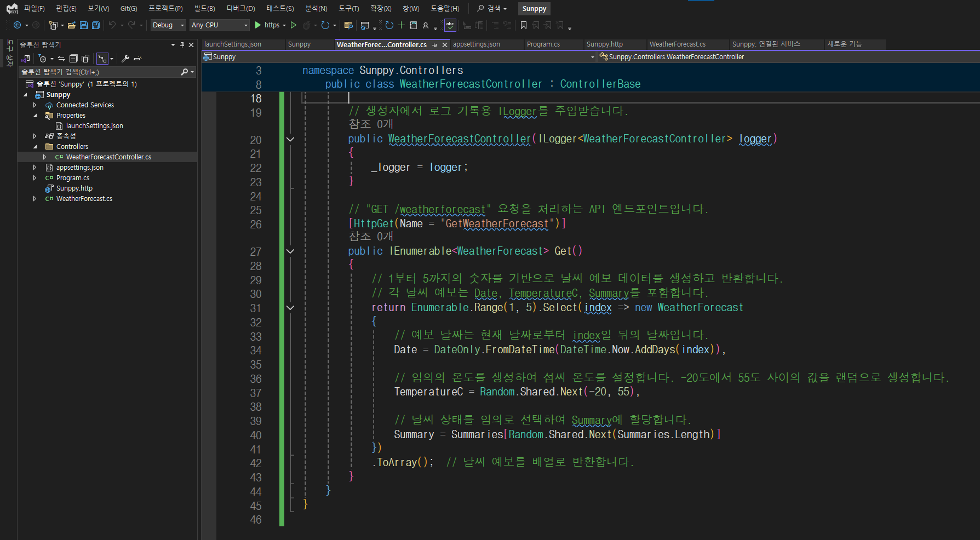Screen dimensions: 980x540
Task: Open Solution Explorer window options dropdown
Action: click(173, 45)
